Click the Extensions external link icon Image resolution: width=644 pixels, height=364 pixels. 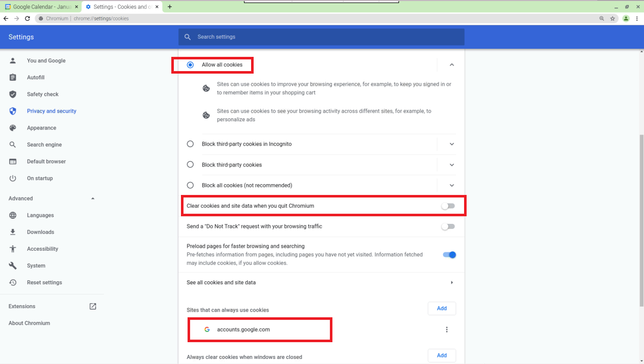coord(93,306)
